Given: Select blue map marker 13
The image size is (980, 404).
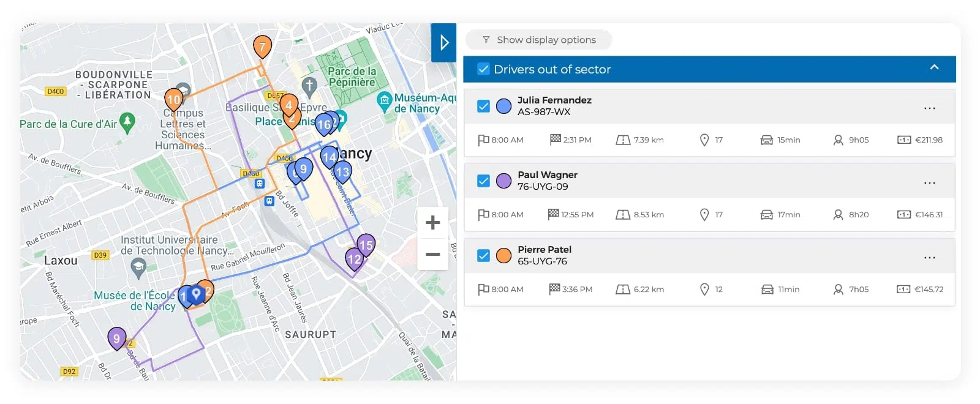Looking at the screenshot, I should tap(342, 172).
